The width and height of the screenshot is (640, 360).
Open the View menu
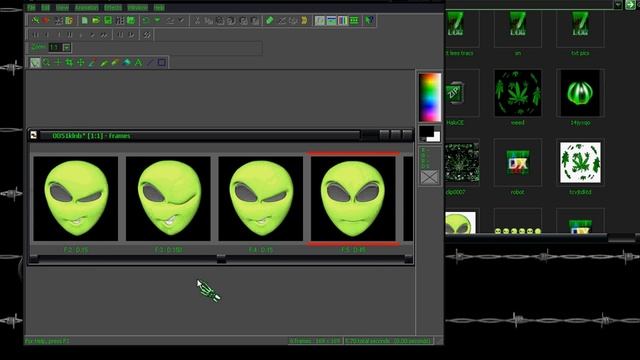point(62,7)
